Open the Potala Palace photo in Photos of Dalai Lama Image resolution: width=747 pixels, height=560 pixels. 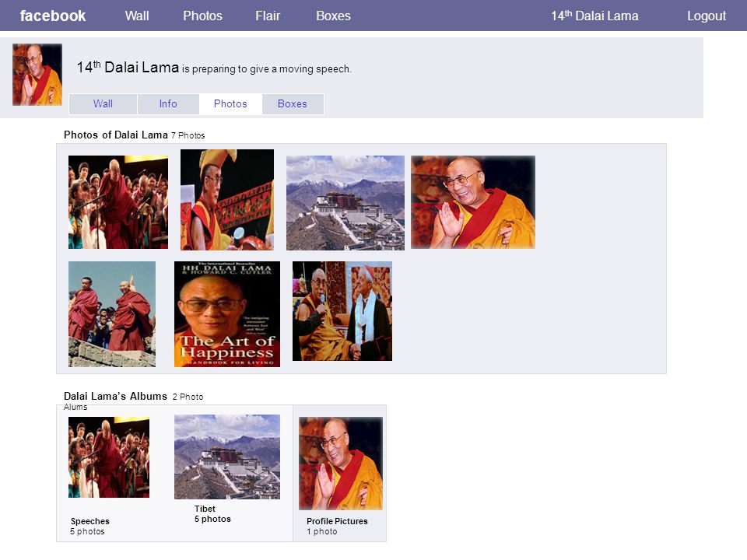(x=345, y=203)
